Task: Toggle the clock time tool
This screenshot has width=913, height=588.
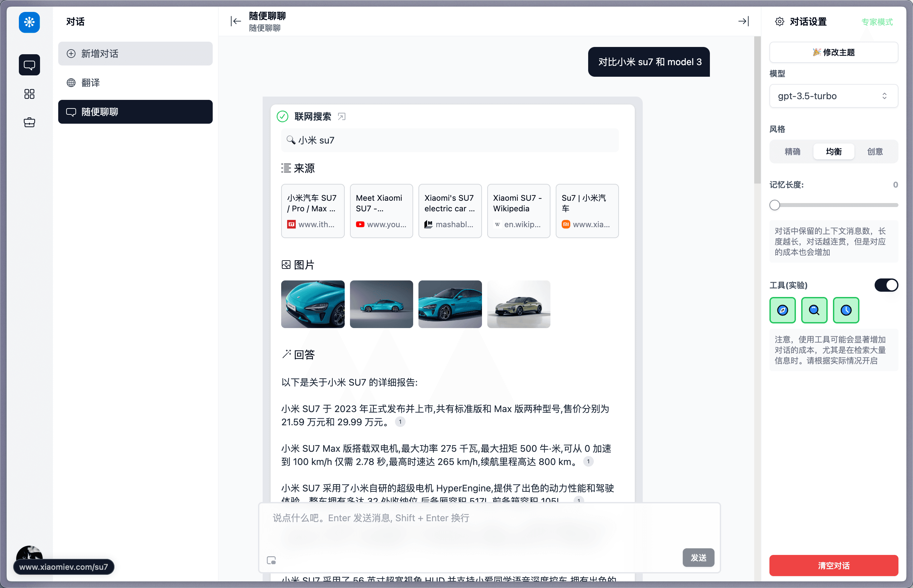Action: coord(846,310)
